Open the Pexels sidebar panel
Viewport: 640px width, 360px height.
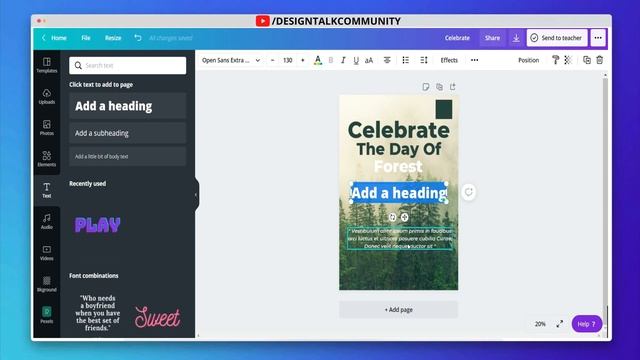pyautogui.click(x=47, y=315)
